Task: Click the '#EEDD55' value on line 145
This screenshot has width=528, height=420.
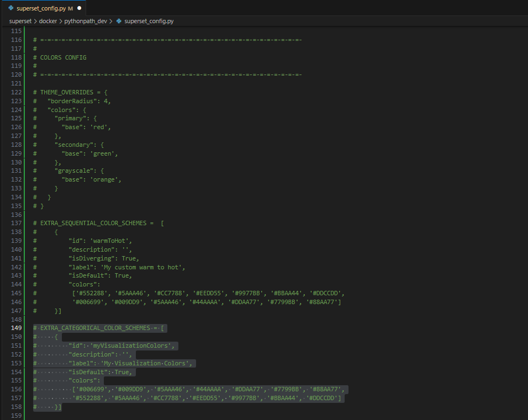Action: [208, 293]
